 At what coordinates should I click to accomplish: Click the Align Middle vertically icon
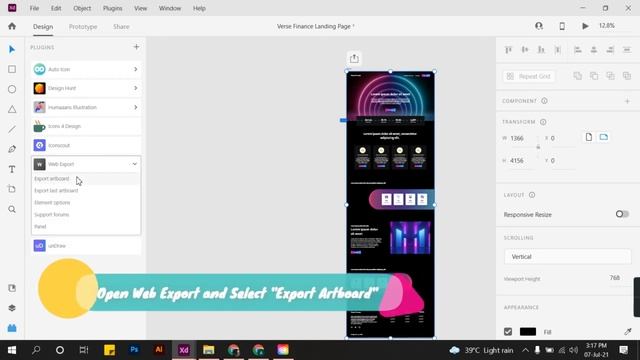pos(525,50)
